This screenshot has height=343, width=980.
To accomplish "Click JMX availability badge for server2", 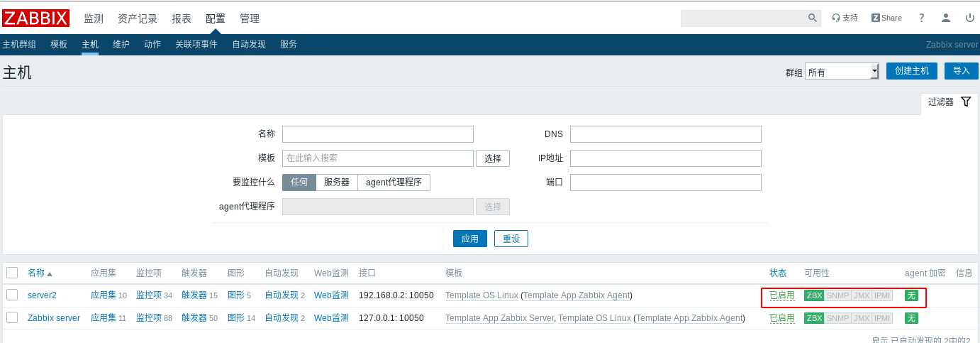I will coord(862,295).
